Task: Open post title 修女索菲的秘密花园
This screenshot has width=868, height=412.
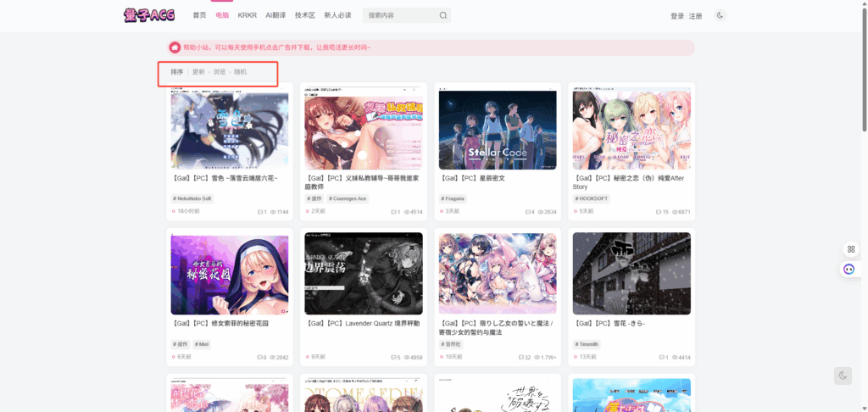Action: tap(221, 323)
